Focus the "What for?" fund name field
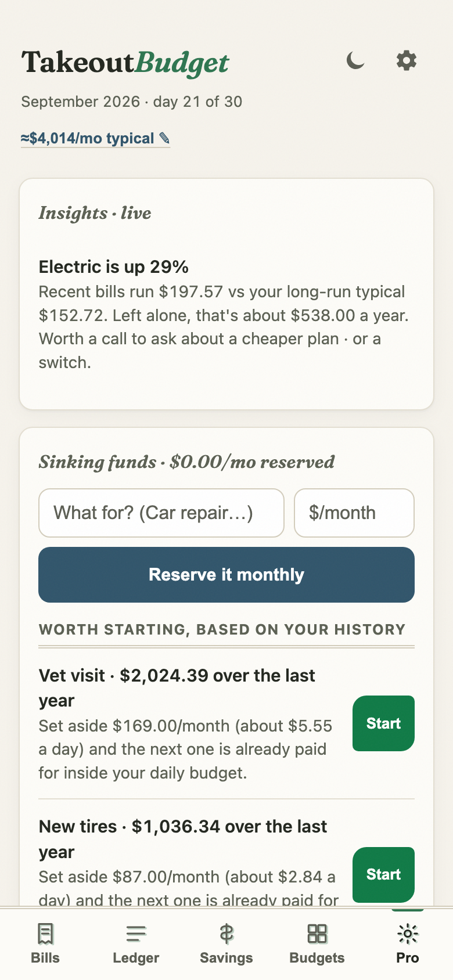This screenshot has height=980, width=453. (161, 513)
